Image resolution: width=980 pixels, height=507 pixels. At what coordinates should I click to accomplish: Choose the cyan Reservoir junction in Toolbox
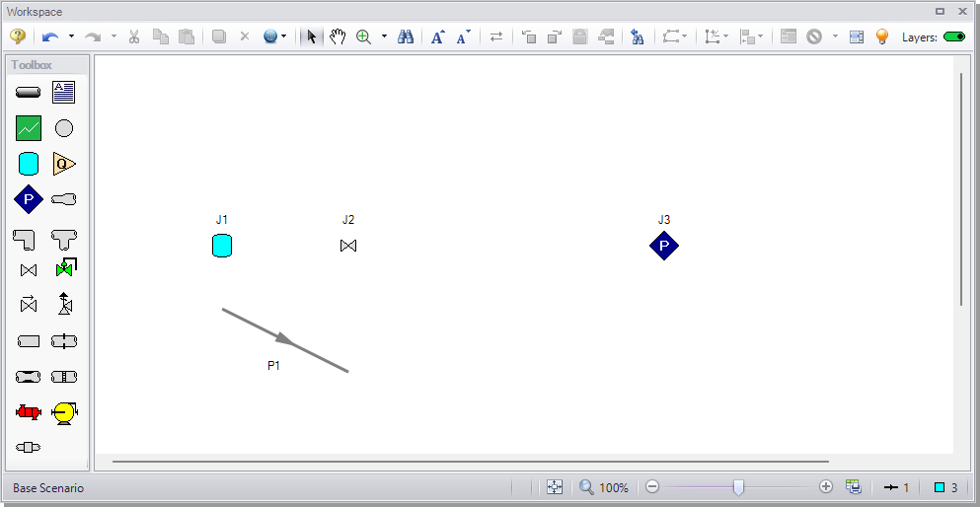28,164
